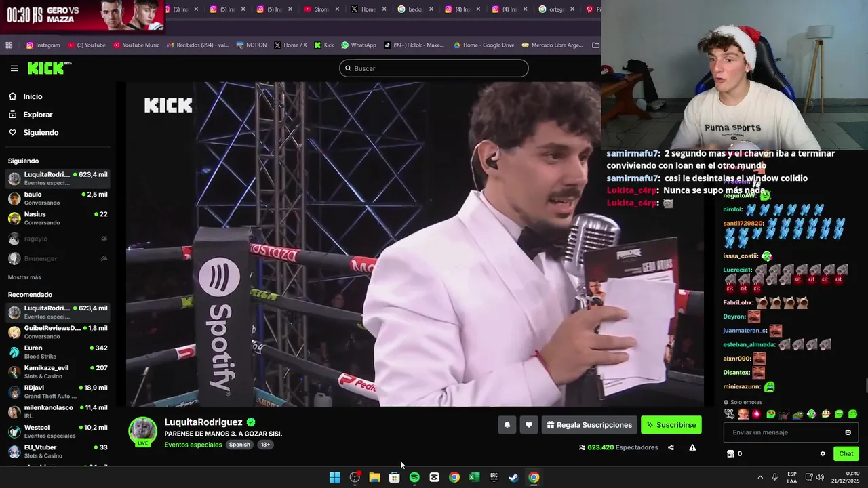Open Nasius channel in the sidebar
868x488 pixels.
[x=58, y=218]
